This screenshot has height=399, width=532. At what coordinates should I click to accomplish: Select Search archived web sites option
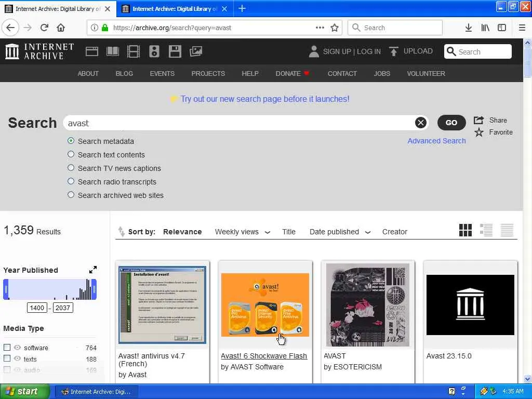click(x=71, y=195)
